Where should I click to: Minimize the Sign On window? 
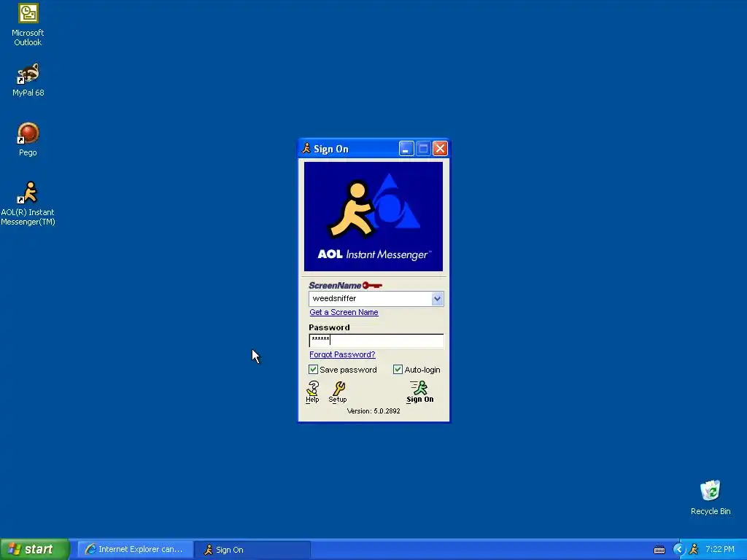click(406, 149)
